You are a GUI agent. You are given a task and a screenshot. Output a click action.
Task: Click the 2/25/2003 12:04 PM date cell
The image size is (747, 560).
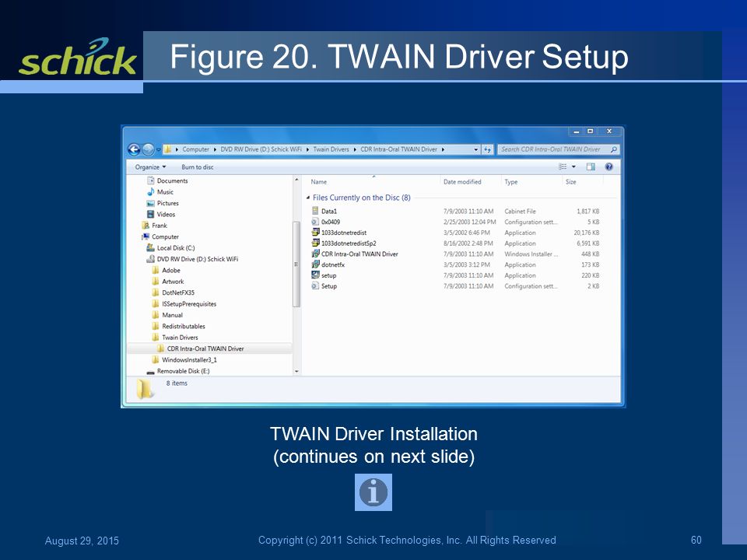point(470,222)
